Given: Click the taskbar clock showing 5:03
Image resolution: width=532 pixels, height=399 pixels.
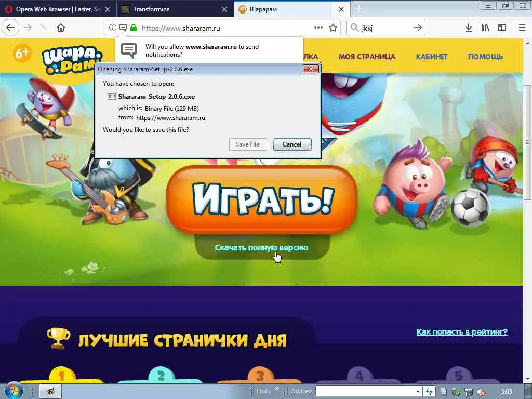Looking at the screenshot, I should (506, 392).
